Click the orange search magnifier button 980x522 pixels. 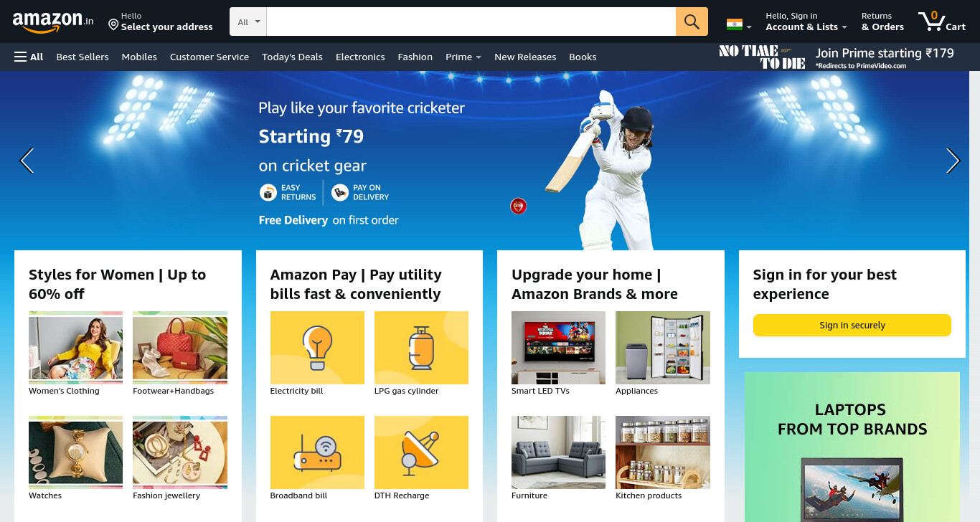coord(692,22)
